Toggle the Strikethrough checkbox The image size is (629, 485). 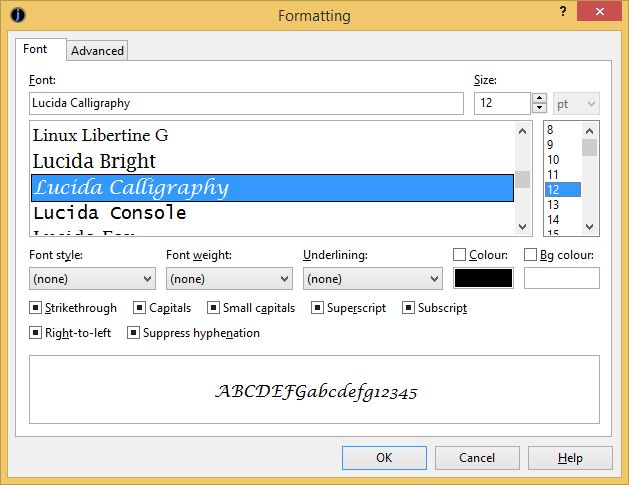[36, 308]
